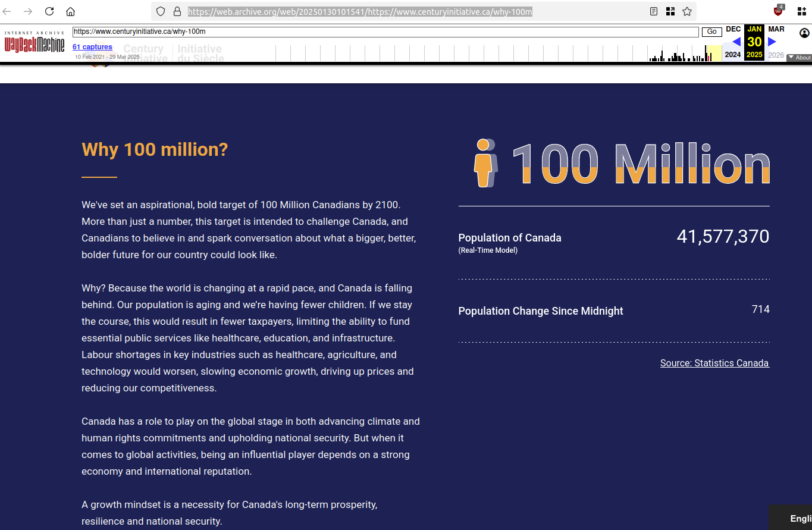Open the tracking protection shield icon
812x530 pixels.
coord(161,11)
